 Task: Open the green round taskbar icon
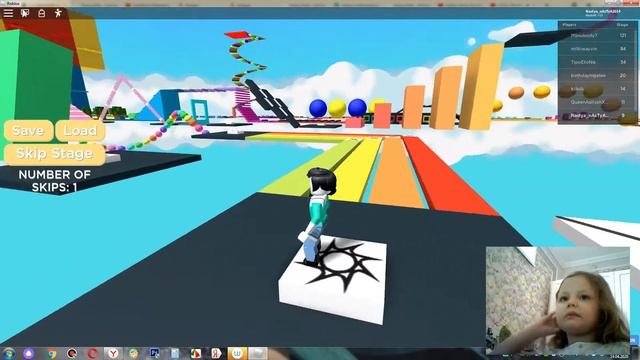point(133,353)
